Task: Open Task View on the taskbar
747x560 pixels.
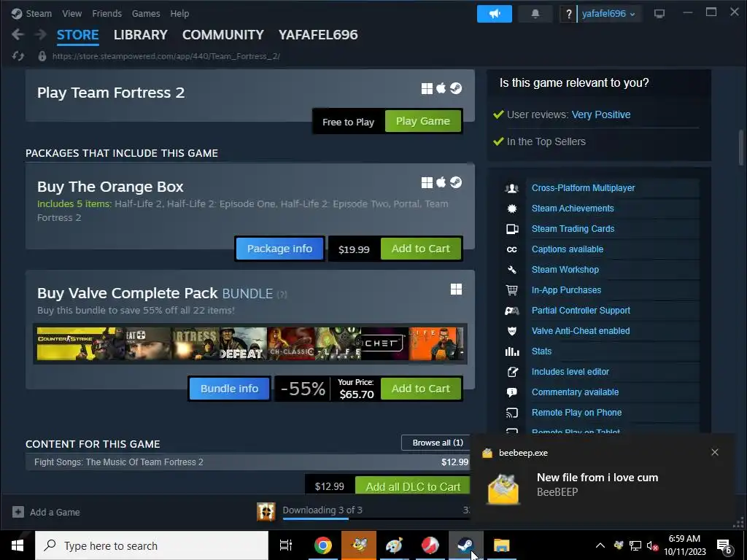Action: [x=286, y=545]
